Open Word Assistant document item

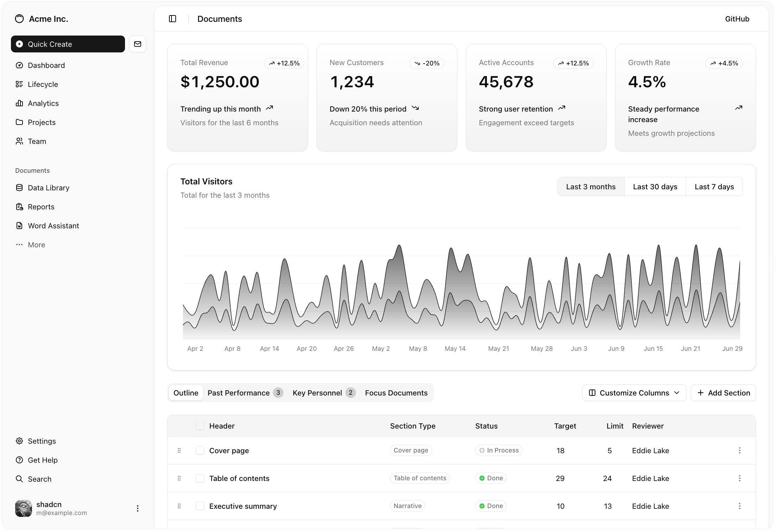coord(53,226)
